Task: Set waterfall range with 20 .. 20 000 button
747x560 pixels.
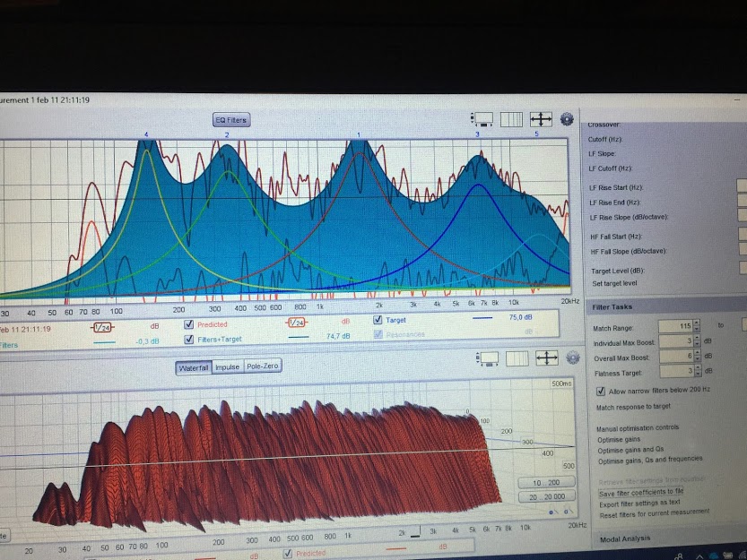Action: pyautogui.click(x=547, y=496)
